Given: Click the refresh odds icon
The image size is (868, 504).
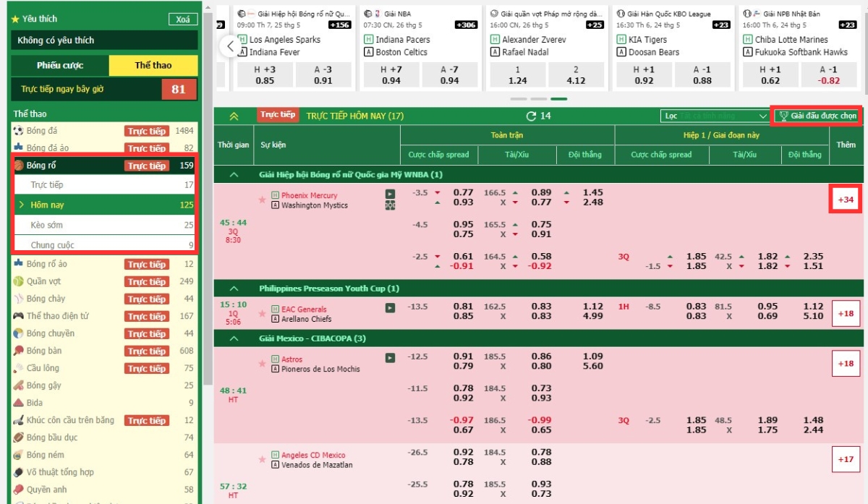Looking at the screenshot, I should click(531, 116).
